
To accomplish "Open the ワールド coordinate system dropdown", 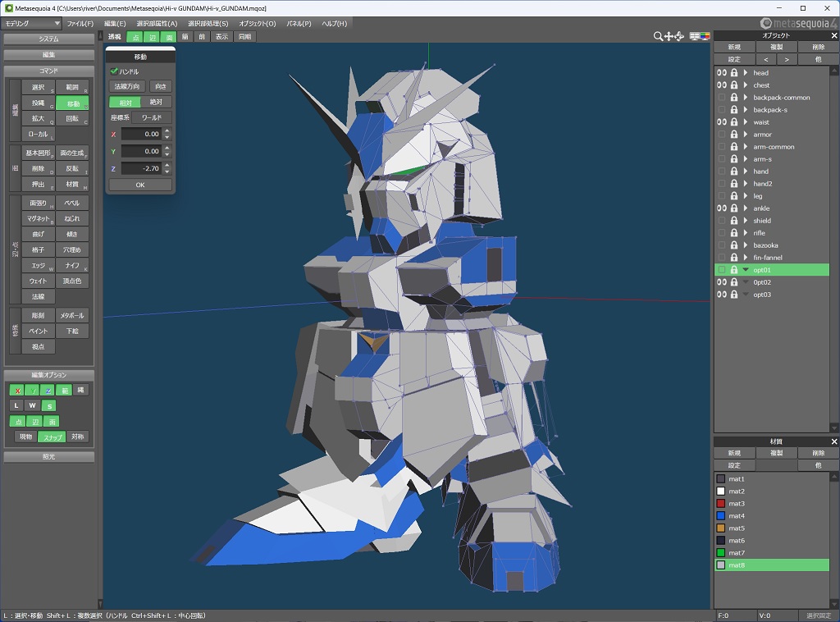I will click(152, 117).
